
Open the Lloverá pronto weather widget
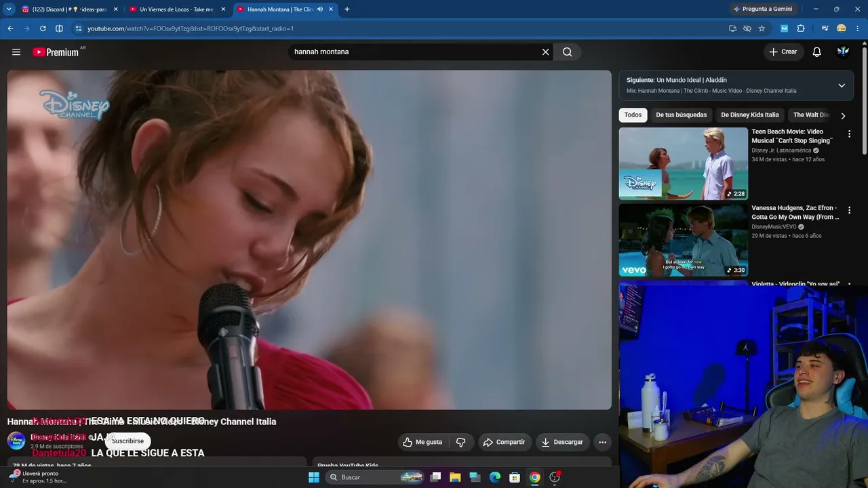[x=37, y=477]
